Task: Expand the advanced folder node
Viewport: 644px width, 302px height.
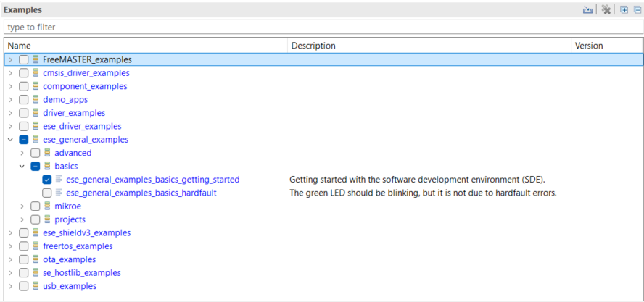Action: 22,153
